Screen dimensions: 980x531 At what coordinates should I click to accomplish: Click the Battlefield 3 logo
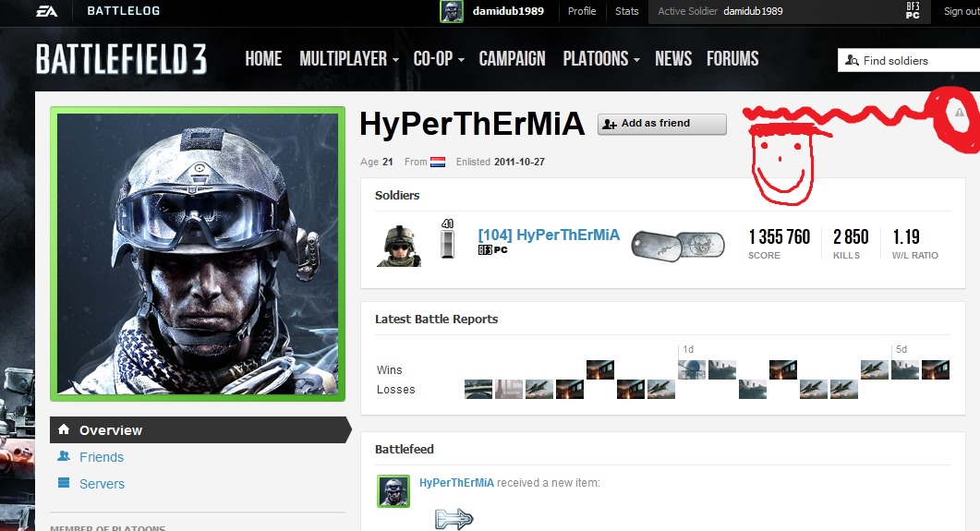pyautogui.click(x=121, y=59)
